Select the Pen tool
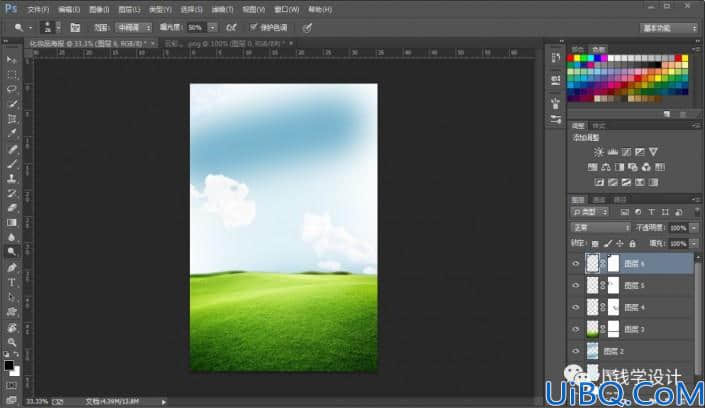 pos(12,268)
